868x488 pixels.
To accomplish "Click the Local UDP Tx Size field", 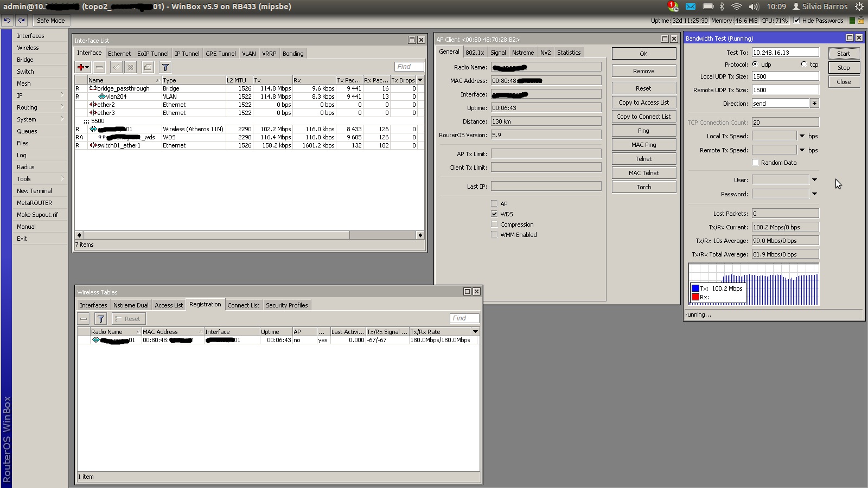I will point(785,76).
